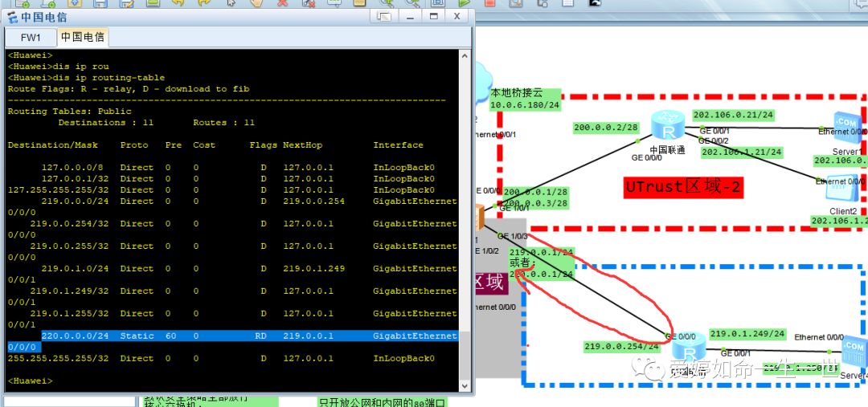868x407 pixels.
Task: Click the red UTrust区域-2 zone label
Action: (683, 188)
